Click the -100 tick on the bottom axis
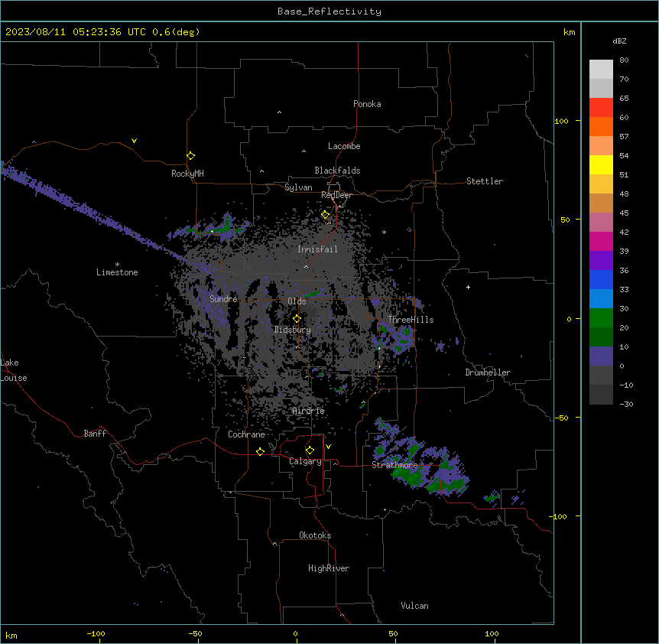 coord(96,633)
